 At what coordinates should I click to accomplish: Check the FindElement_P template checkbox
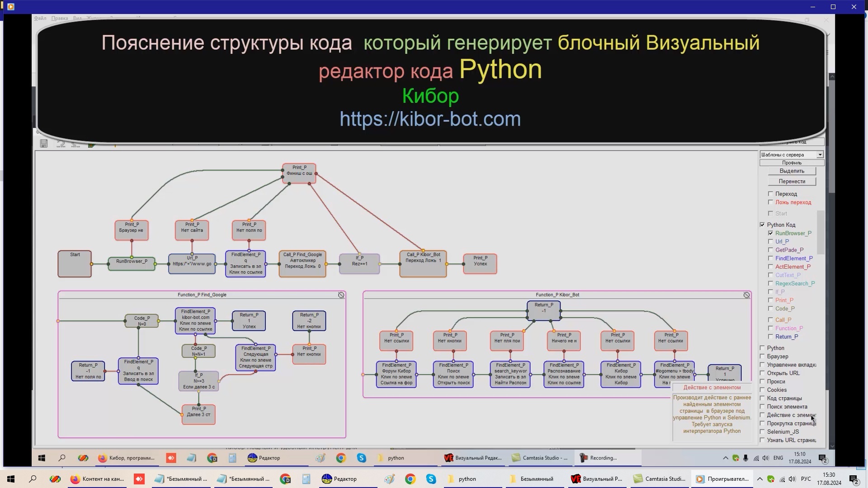[771, 258]
